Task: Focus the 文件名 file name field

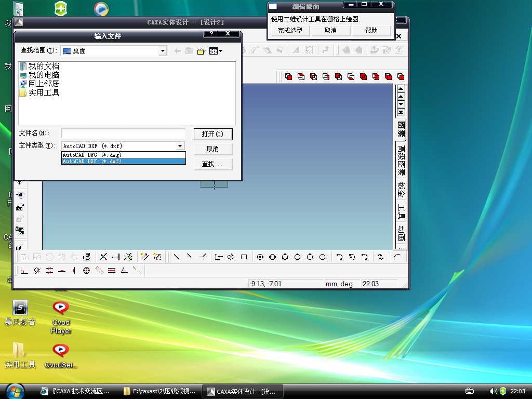Action: point(124,134)
